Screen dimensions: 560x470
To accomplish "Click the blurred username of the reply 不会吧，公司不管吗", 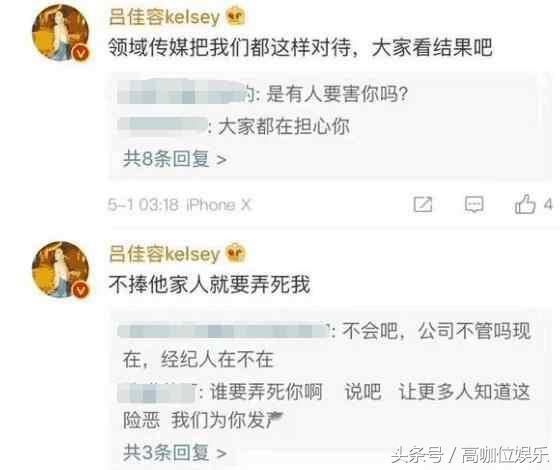I will pos(223,331).
